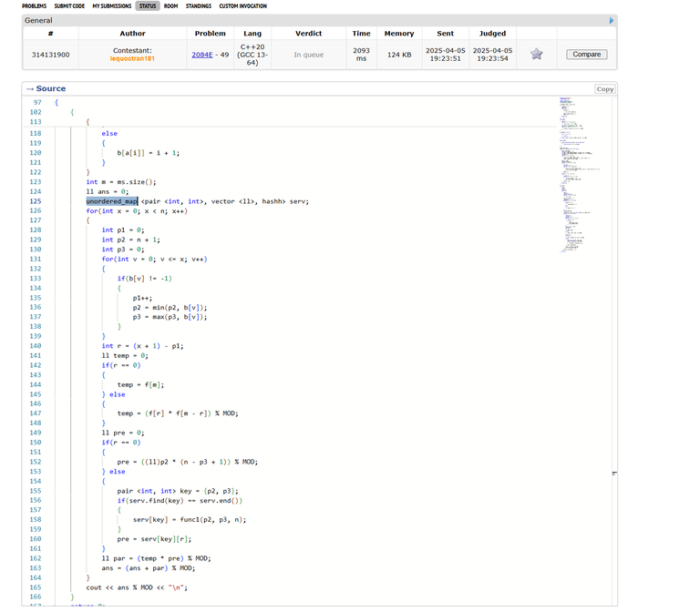The width and height of the screenshot is (700, 612).
Task: Open problem 2084E link
Action: [204, 55]
